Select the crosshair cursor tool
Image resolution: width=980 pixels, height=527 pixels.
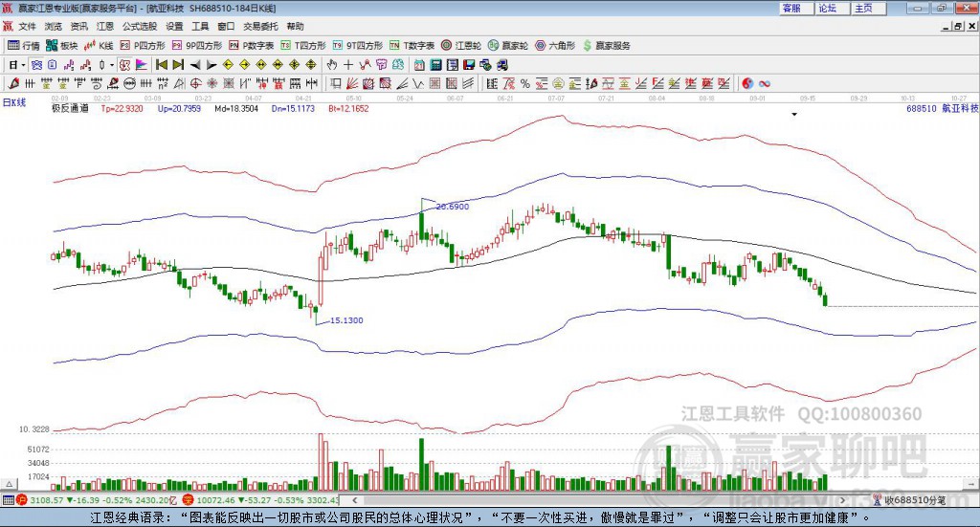(x=348, y=65)
